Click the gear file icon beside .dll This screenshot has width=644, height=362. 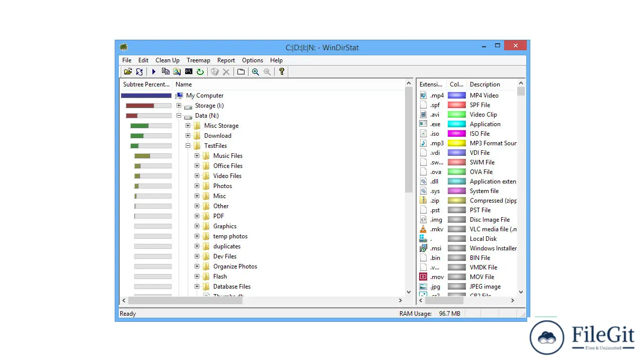(423, 182)
